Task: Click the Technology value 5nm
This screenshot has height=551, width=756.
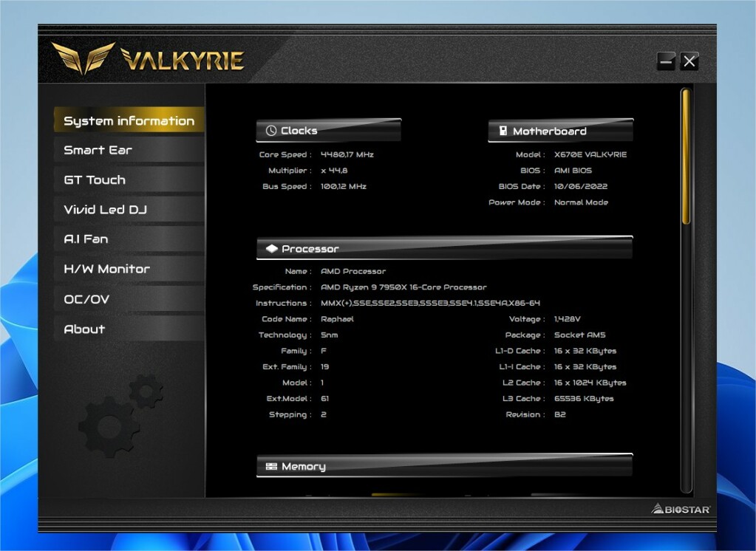Action: 330,335
